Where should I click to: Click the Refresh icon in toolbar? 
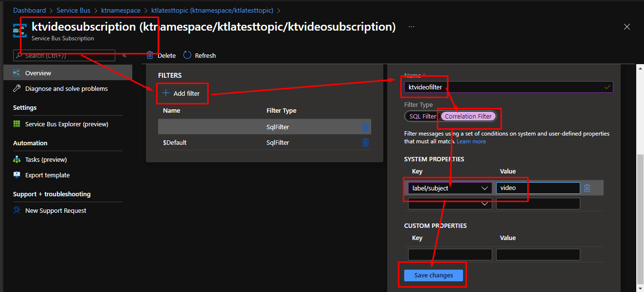pyautogui.click(x=187, y=55)
